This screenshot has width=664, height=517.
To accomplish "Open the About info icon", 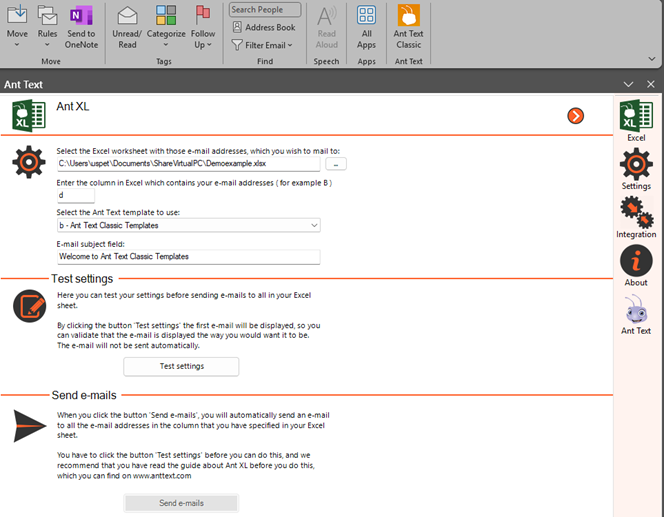I will [x=636, y=265].
